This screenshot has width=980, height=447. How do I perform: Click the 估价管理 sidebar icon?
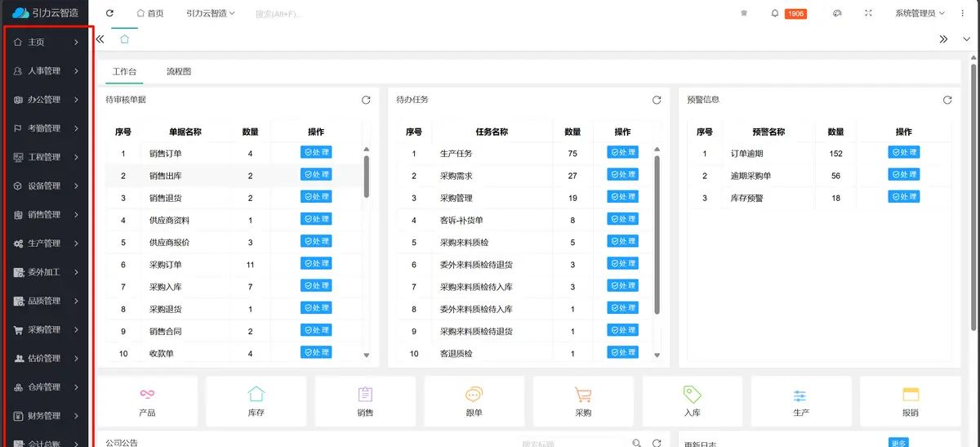[18, 358]
